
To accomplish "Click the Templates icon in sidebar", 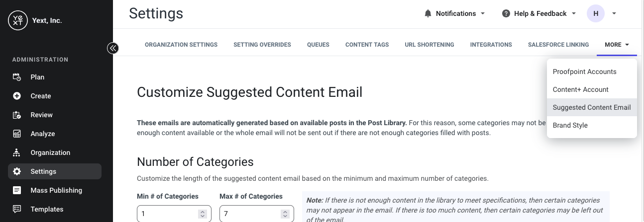I will [x=17, y=209].
